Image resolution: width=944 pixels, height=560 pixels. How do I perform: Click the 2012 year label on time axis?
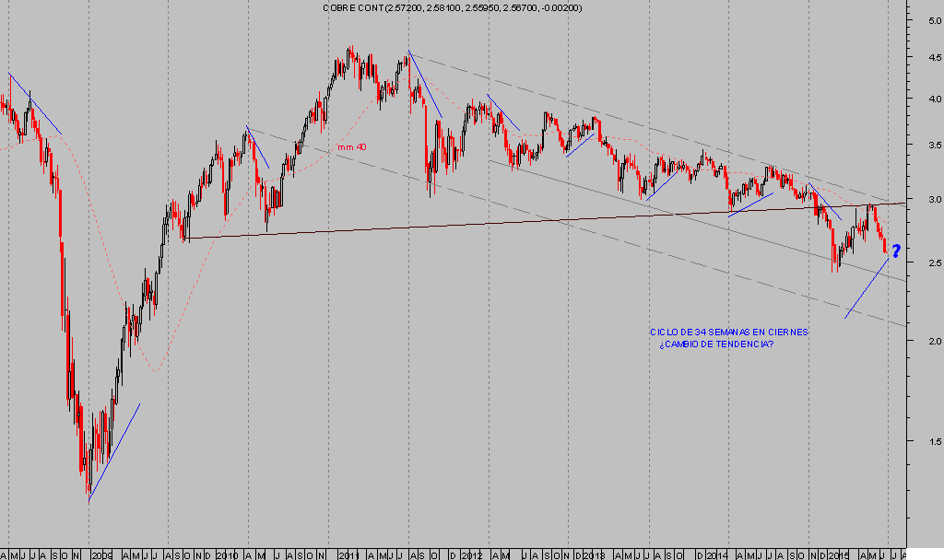(471, 554)
